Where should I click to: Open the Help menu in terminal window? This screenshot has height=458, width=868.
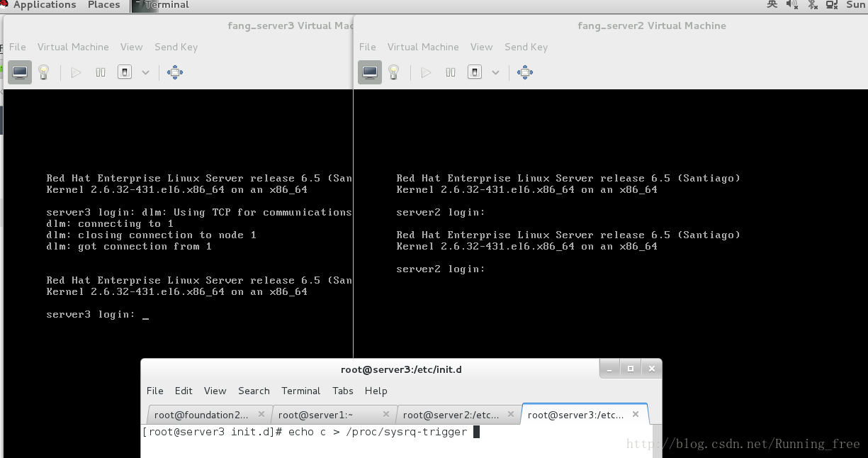(x=376, y=391)
